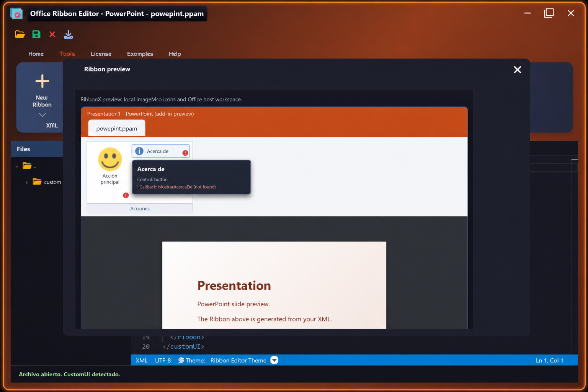Open the Examples tab
This screenshot has width=588, height=392.
pos(140,54)
